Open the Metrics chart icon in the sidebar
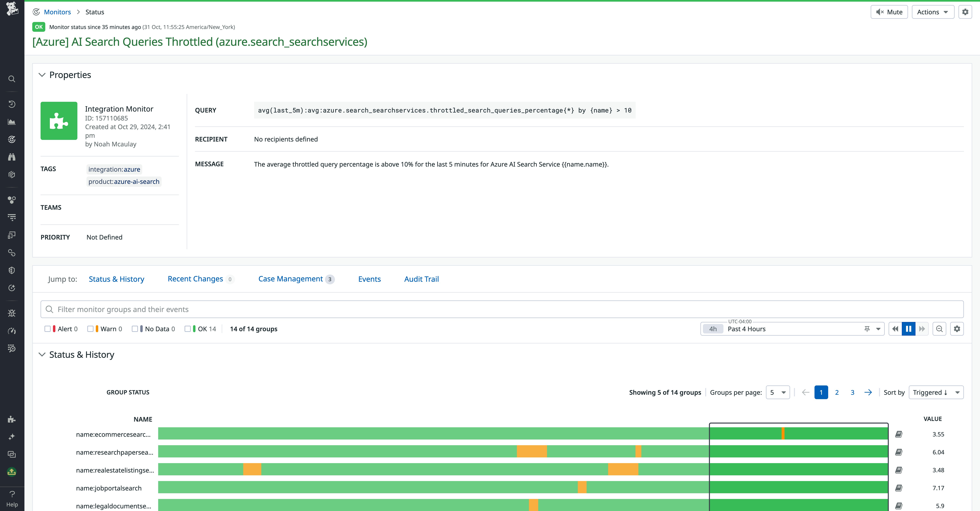 pyautogui.click(x=12, y=122)
